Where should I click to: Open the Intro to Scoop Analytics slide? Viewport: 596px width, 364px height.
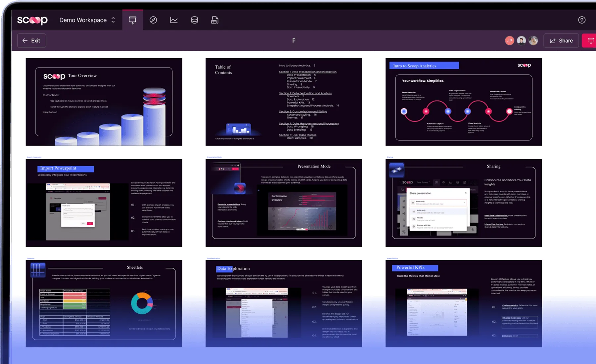click(464, 102)
